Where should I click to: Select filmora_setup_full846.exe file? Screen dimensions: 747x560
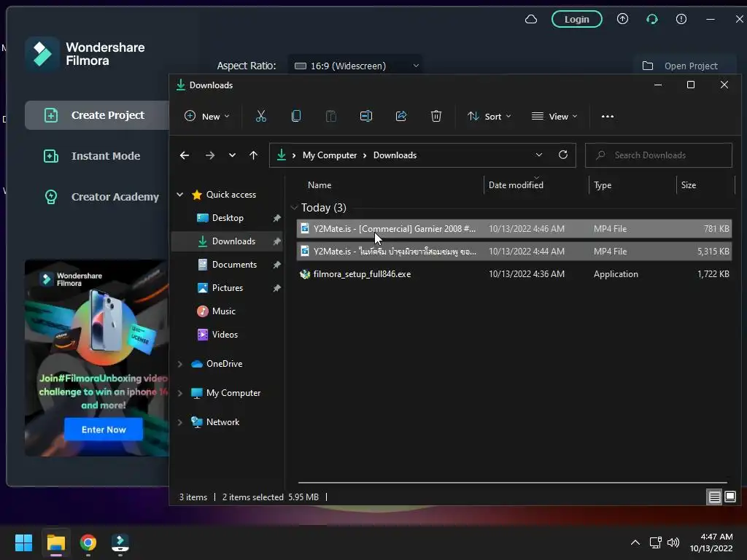514,274
